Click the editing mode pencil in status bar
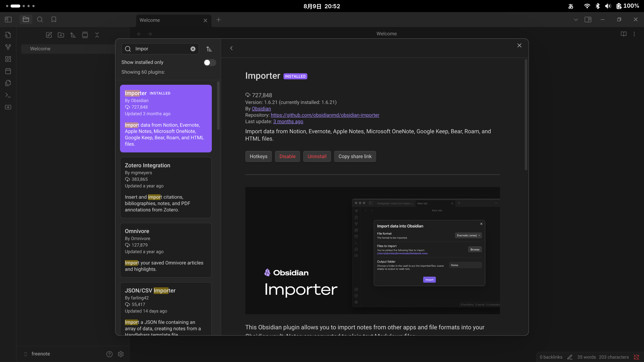 tap(570, 357)
